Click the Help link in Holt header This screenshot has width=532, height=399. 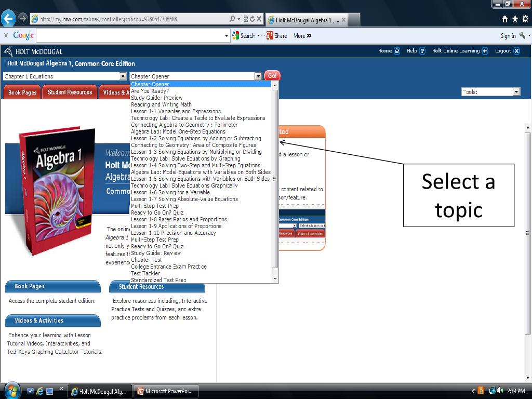(416, 51)
